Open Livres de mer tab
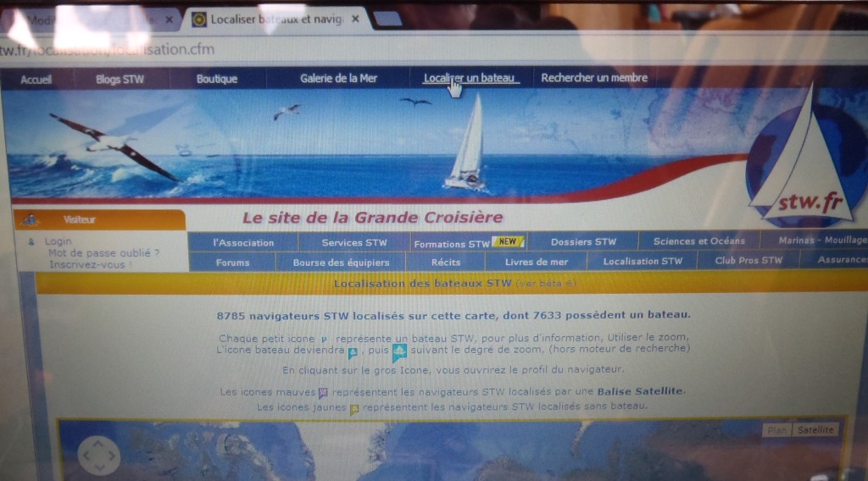This screenshot has width=868, height=481. point(536,262)
